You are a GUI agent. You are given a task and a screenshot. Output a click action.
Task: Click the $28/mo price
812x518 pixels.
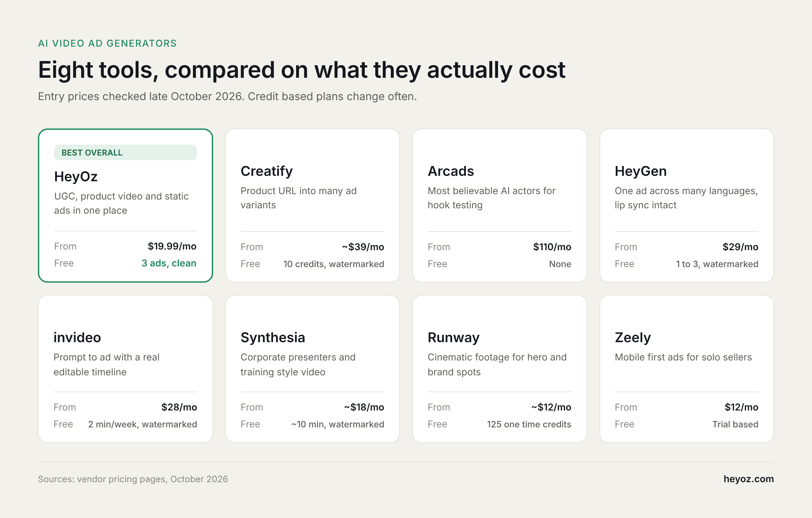coord(179,407)
